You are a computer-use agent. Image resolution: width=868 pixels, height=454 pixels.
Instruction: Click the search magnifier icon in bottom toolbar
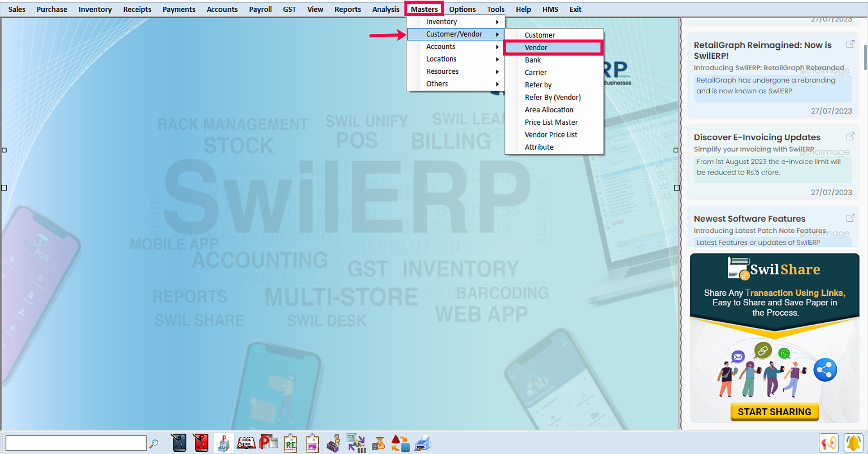154,444
